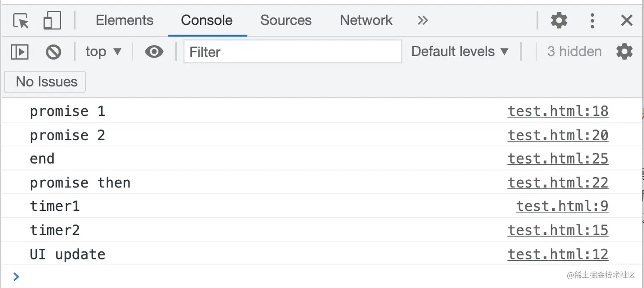Click the eye icon for live expressions
Viewport: 644px width, 288px height.
[x=154, y=52]
